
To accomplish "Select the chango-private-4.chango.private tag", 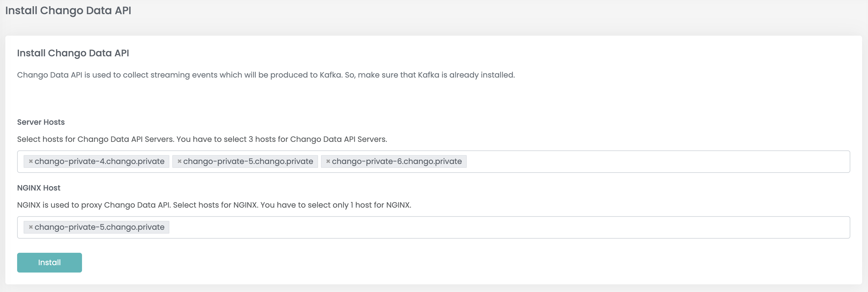I will pos(96,161).
